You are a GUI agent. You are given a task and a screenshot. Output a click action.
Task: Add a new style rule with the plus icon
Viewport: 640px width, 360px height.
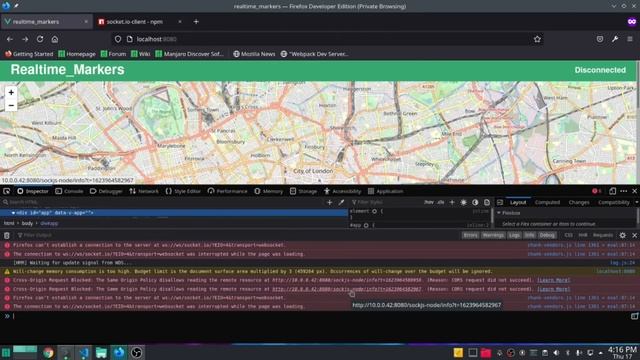tap(452, 202)
